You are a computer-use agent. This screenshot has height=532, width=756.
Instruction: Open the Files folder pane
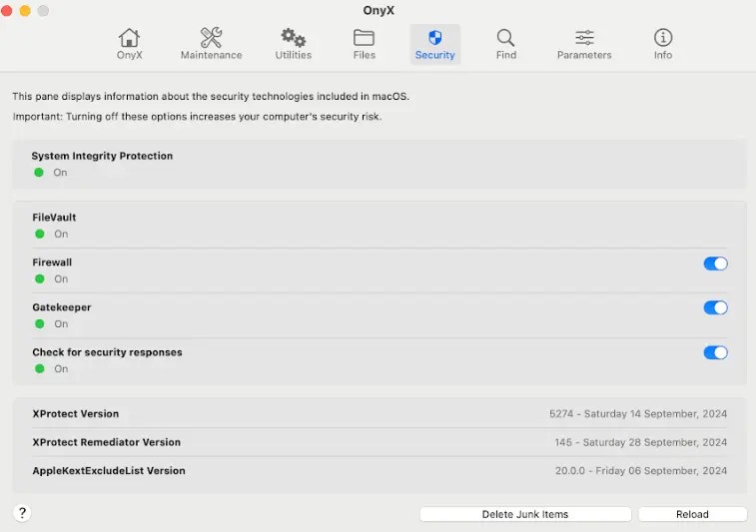click(x=364, y=44)
